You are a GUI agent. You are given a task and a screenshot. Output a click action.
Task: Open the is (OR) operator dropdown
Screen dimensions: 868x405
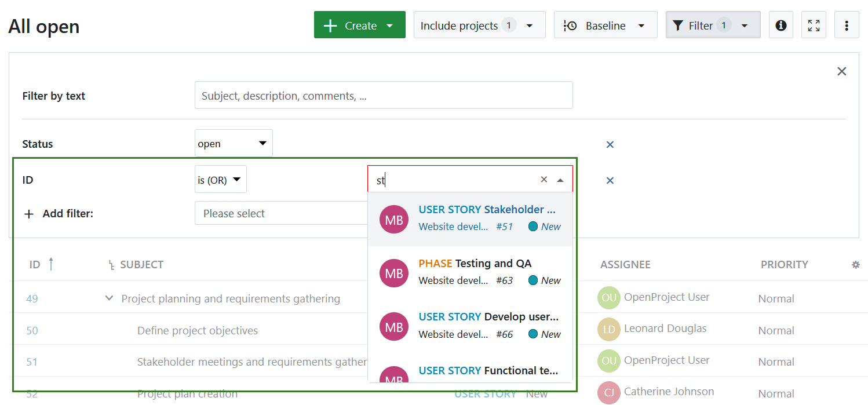220,179
